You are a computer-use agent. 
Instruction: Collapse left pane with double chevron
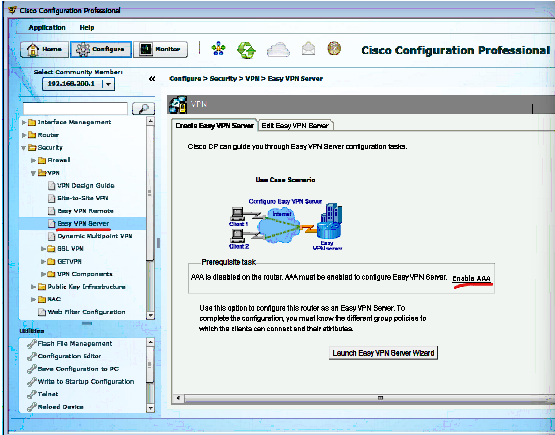point(152,79)
